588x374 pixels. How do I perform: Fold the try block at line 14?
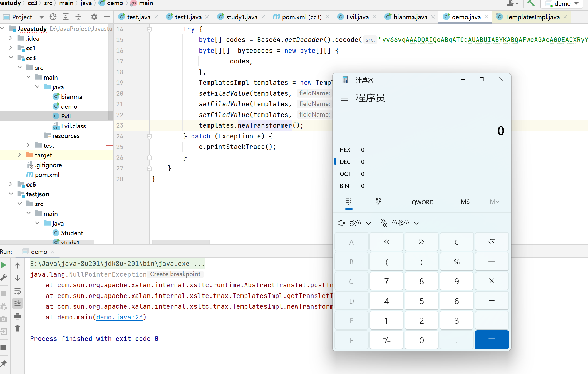pyautogui.click(x=149, y=29)
